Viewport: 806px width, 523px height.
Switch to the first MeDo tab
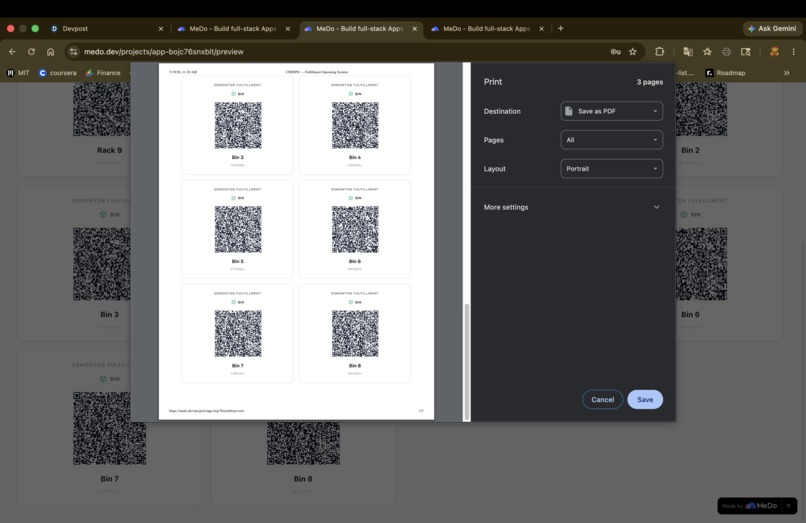tap(233, 29)
